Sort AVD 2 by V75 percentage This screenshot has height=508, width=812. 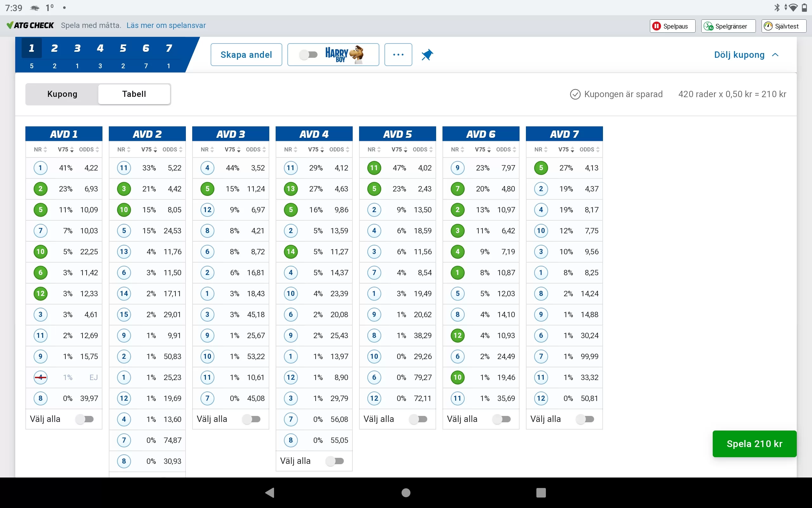(x=149, y=150)
